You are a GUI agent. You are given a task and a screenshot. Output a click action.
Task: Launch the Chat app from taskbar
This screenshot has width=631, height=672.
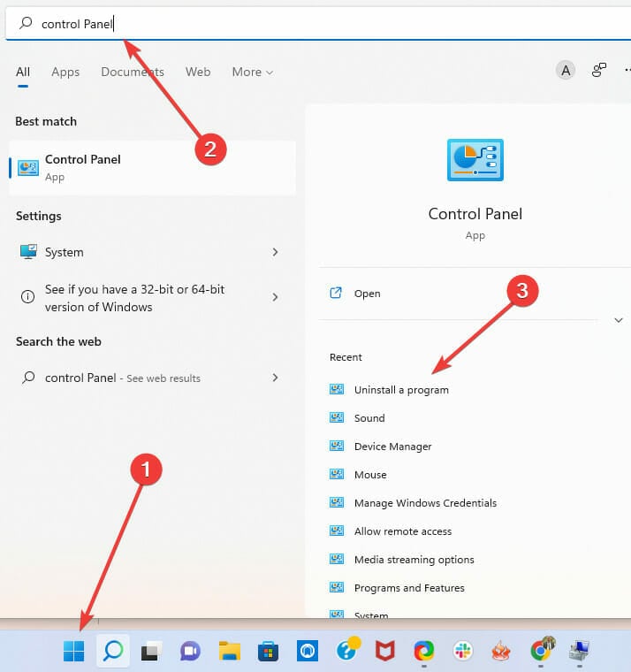pyautogui.click(x=190, y=651)
